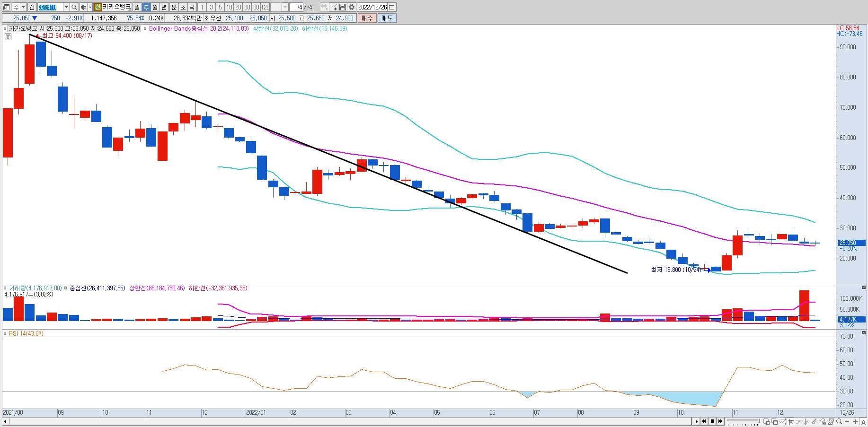Screen dimensions: 868x427
Task: Click the 전 button beside stock code
Action: (x=32, y=7)
